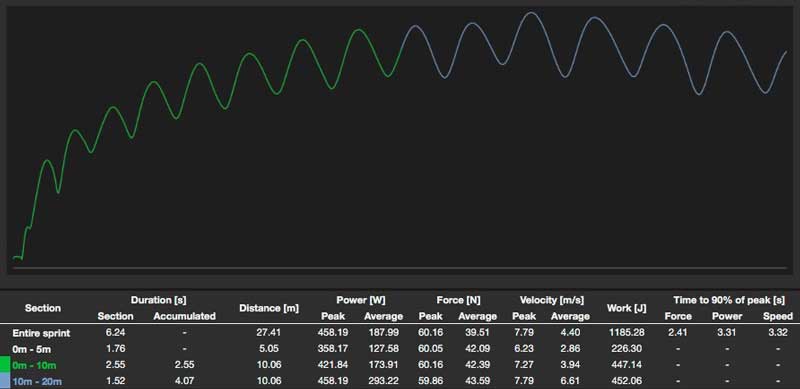
Task: Click the 'Work [J]' column header
Action: click(627, 308)
